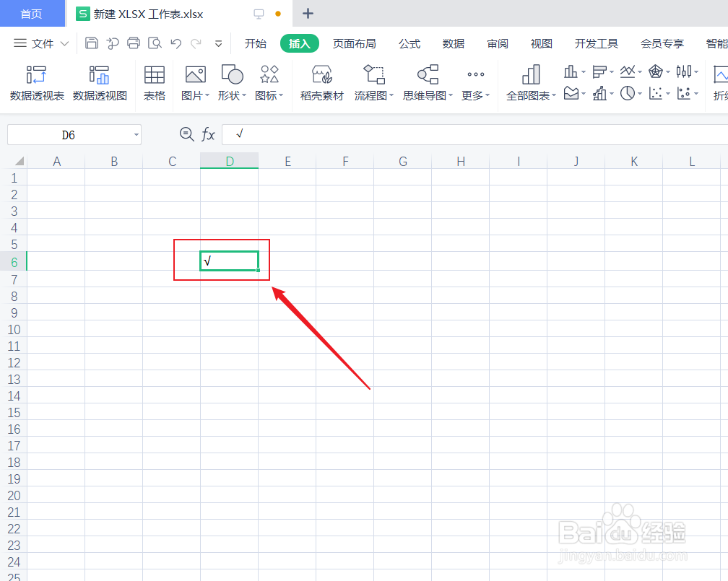Insert an area chart
This screenshot has width=728, height=581.
[571, 93]
